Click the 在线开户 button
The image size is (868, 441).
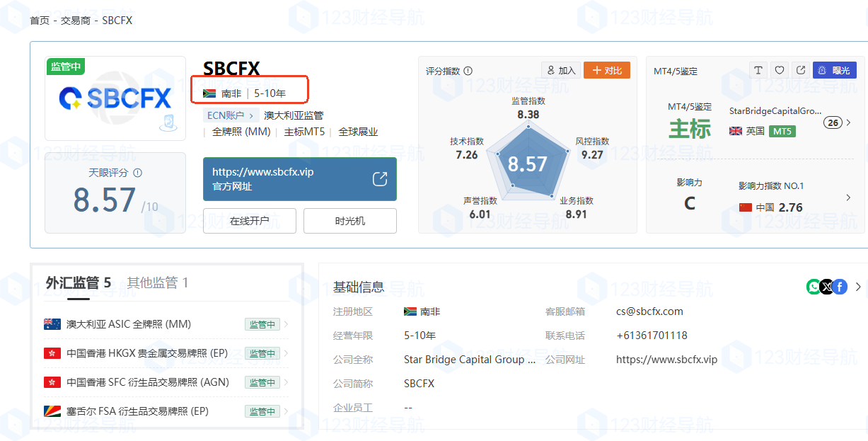click(250, 221)
